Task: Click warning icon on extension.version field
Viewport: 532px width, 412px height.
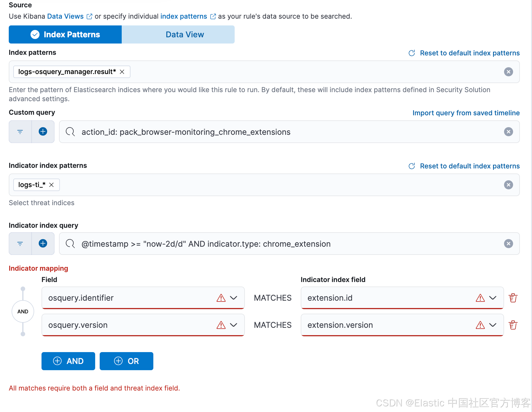Action: point(480,325)
